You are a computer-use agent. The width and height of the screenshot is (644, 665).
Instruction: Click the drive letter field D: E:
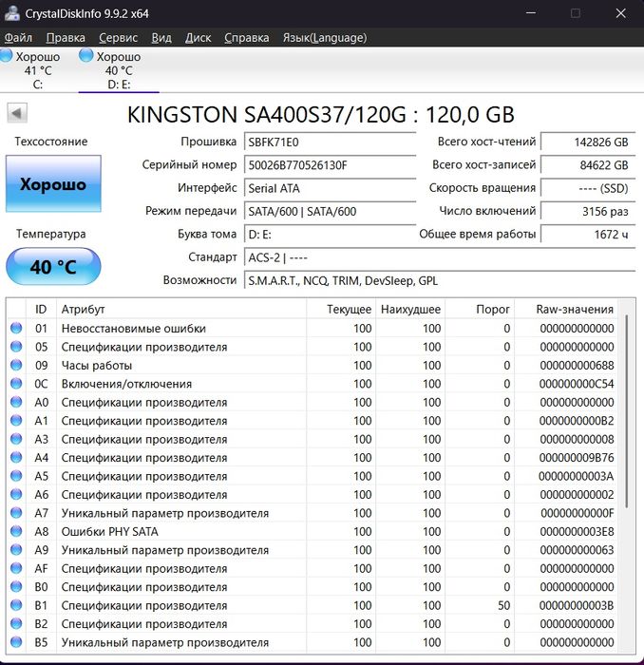pyautogui.click(x=330, y=235)
